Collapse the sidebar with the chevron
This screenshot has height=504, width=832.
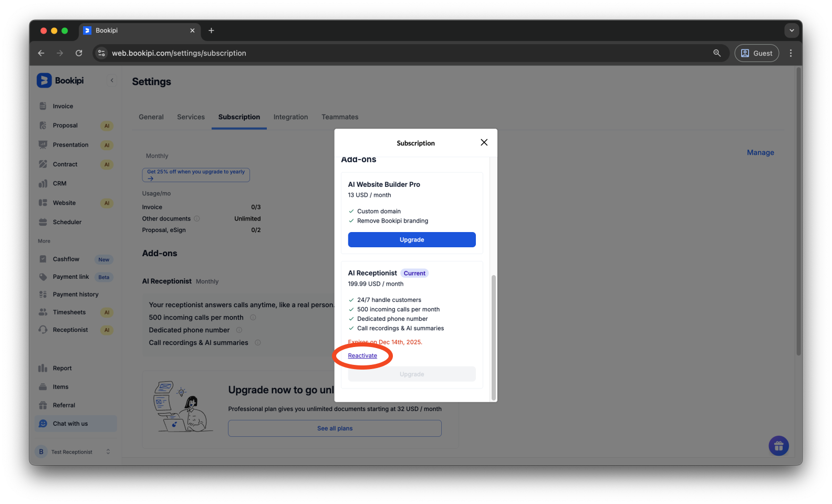pos(112,80)
